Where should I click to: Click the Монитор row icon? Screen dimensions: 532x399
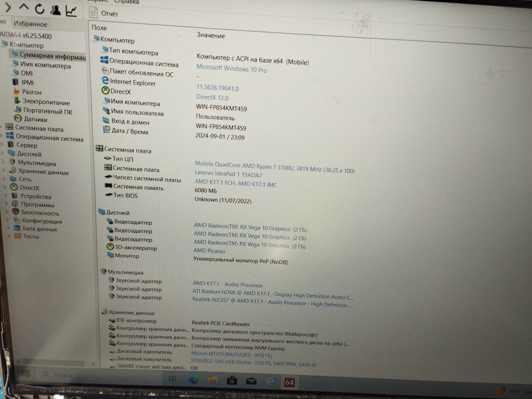(111, 255)
